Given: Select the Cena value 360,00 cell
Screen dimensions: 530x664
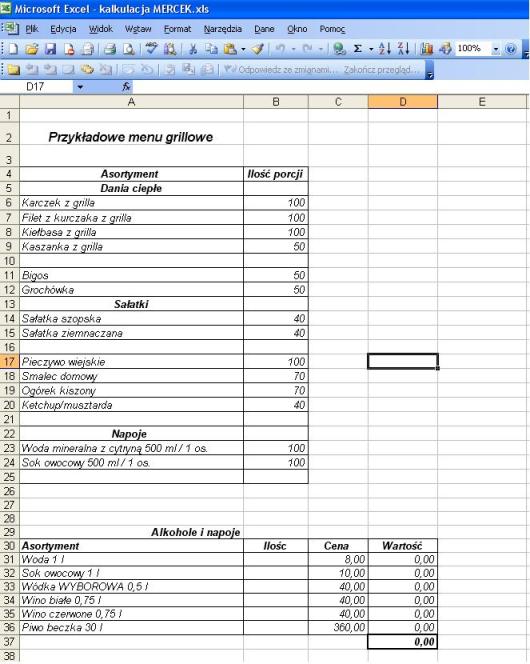Looking at the screenshot, I should (x=338, y=627).
